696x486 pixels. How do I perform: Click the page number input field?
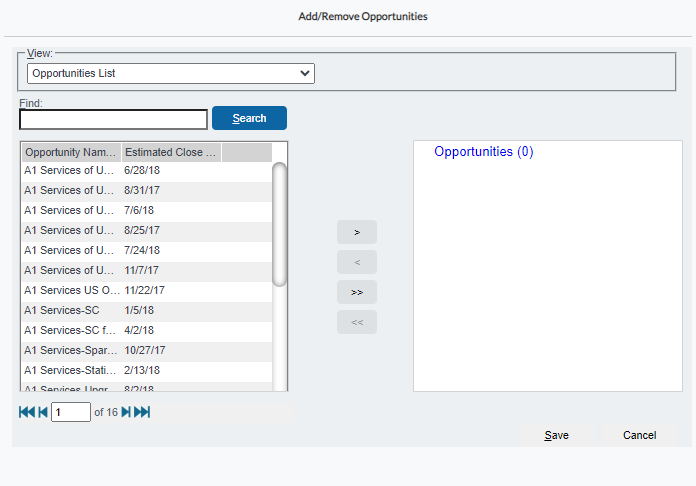71,412
